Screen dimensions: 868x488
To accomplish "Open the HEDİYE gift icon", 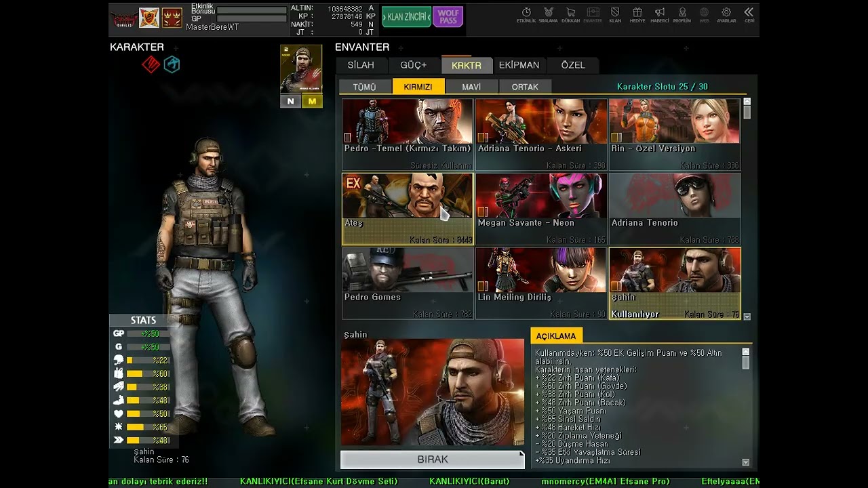I will click(637, 15).
